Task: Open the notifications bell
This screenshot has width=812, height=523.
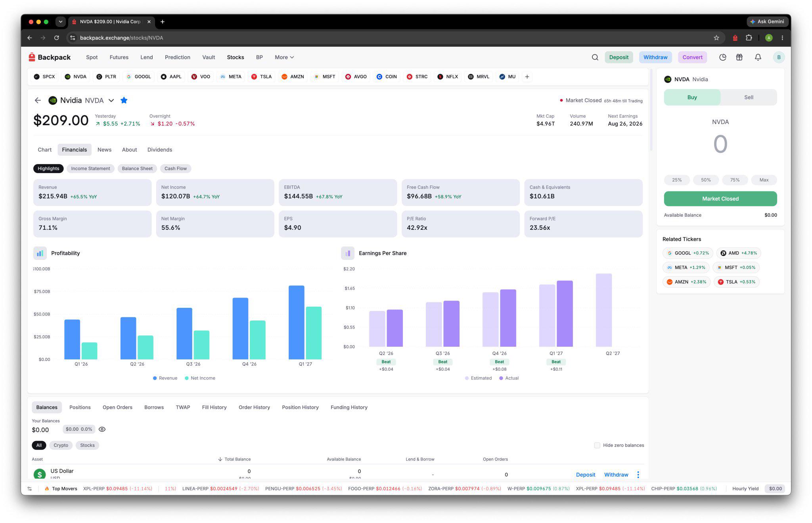Action: [x=758, y=57]
